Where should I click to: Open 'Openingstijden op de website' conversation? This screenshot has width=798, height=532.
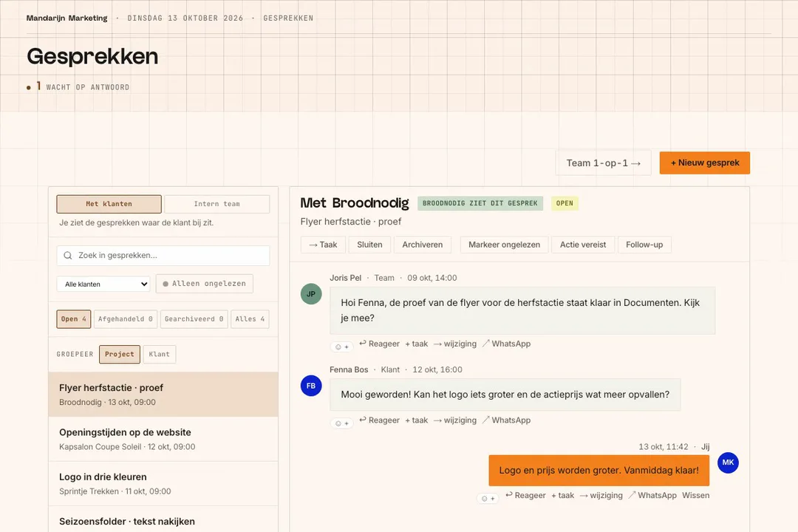(x=163, y=440)
